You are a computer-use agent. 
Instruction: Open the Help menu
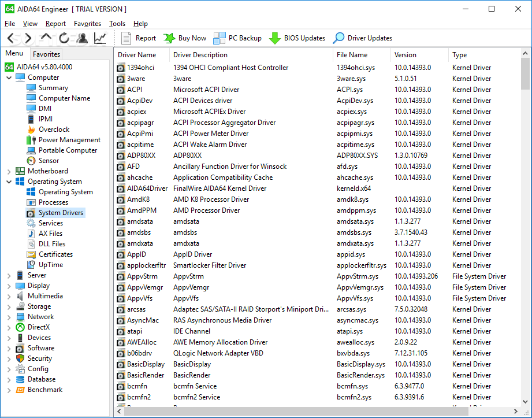point(140,24)
